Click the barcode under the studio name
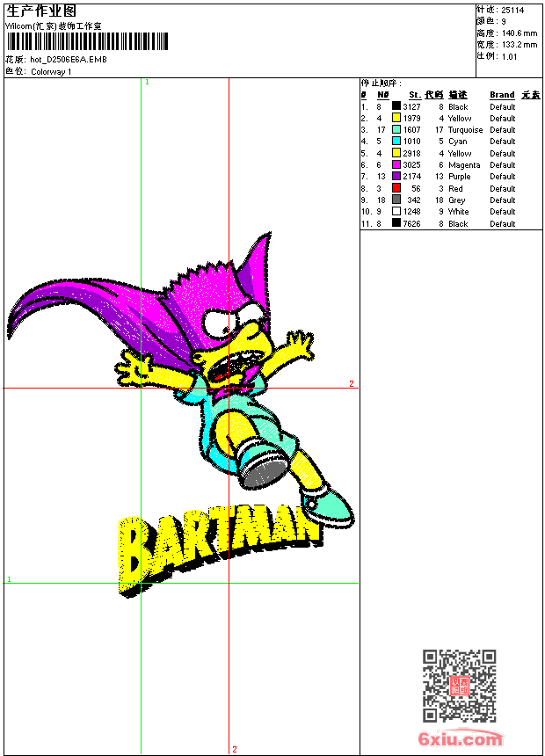Image resolution: width=545 pixels, height=756 pixels. [87, 41]
